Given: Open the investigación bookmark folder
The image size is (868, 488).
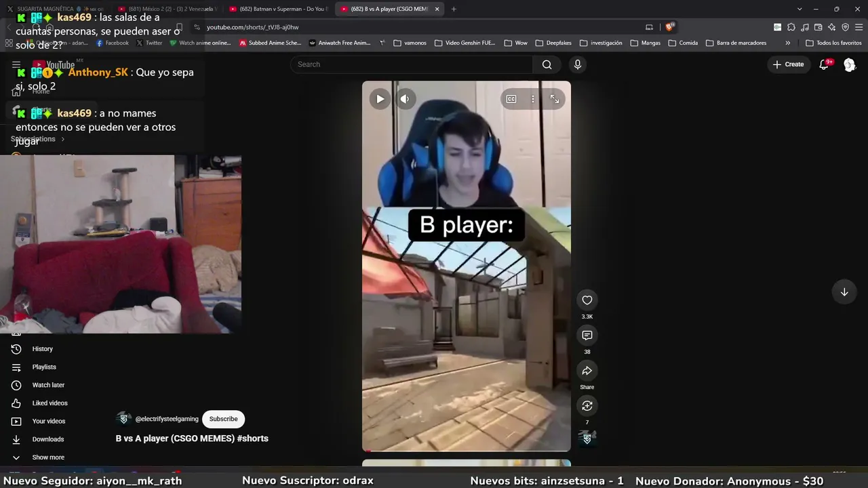Looking at the screenshot, I should [x=600, y=43].
